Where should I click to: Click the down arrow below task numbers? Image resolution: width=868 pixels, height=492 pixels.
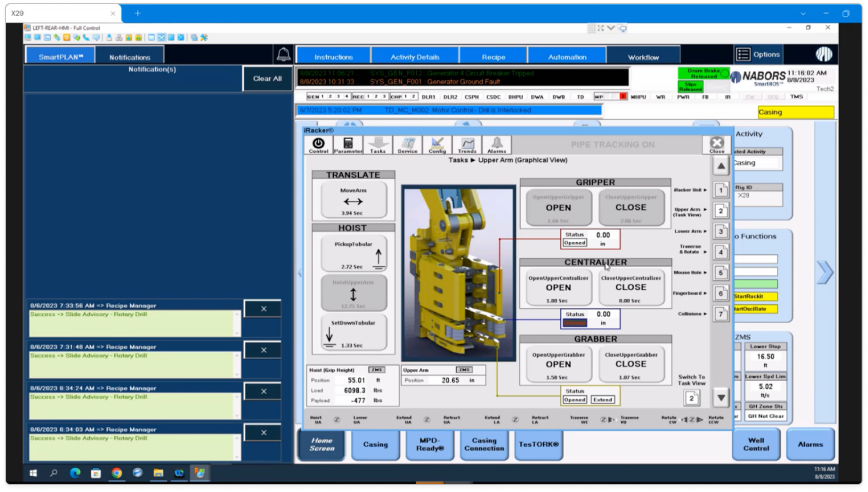tap(721, 397)
